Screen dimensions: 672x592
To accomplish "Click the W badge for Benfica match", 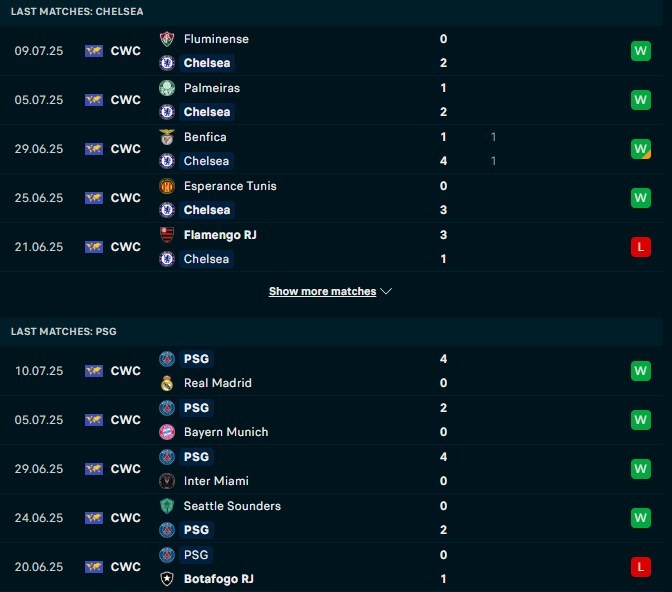I will 641,149.
